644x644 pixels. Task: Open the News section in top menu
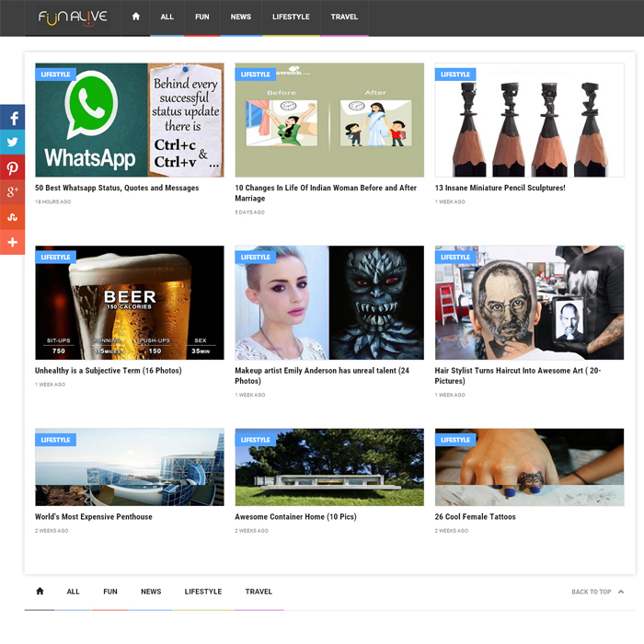[241, 17]
